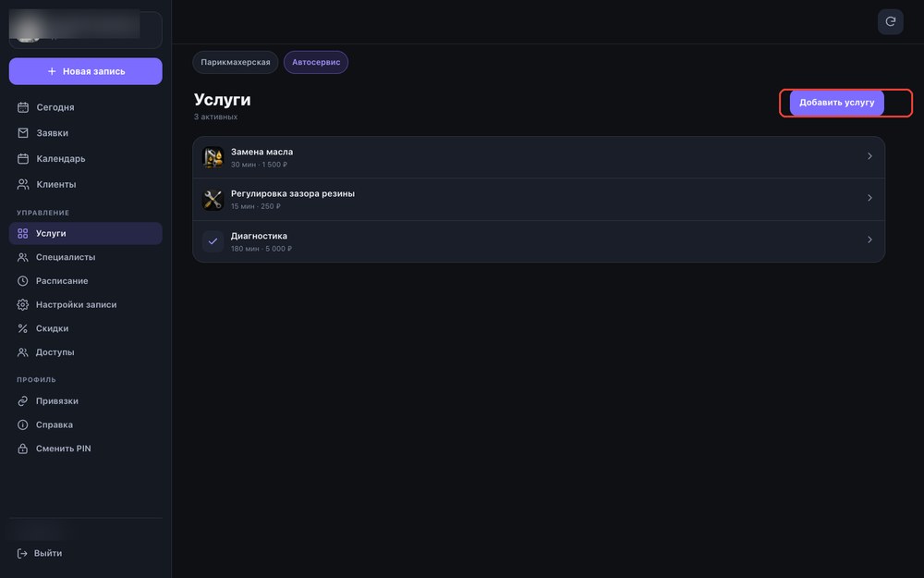924x578 pixels.
Task: Click the gear icon beside Настройки записи
Action: click(x=22, y=304)
